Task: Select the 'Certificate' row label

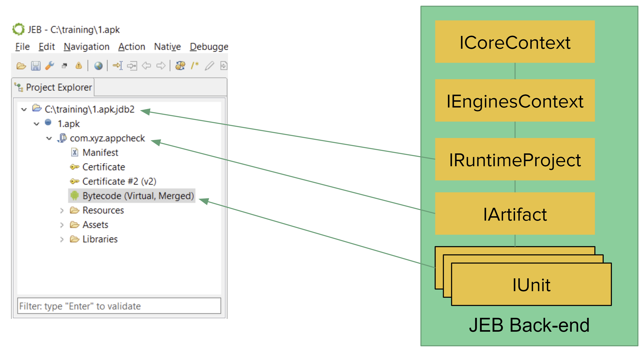Action: [104, 167]
